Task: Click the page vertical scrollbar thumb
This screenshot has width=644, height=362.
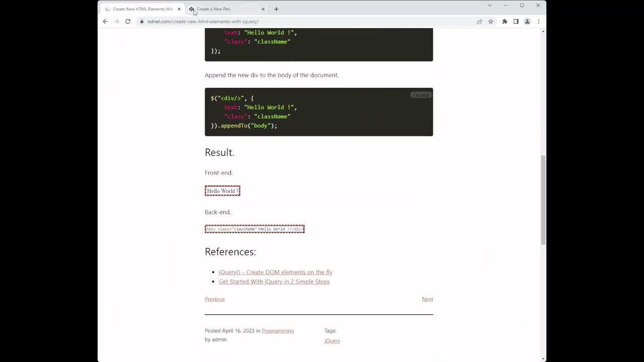Action: [543, 200]
